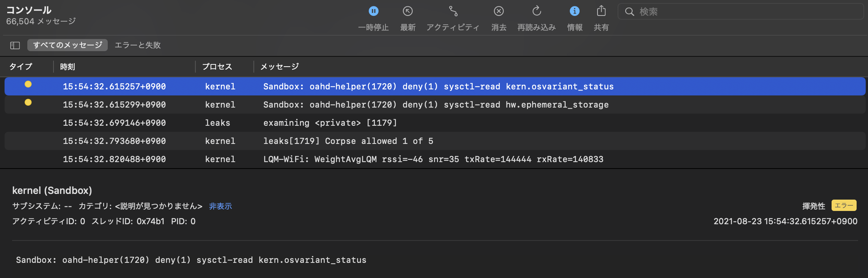Select the LQM-WiFi WeightAvgLQM log row
The image size is (868, 278).
click(433, 159)
